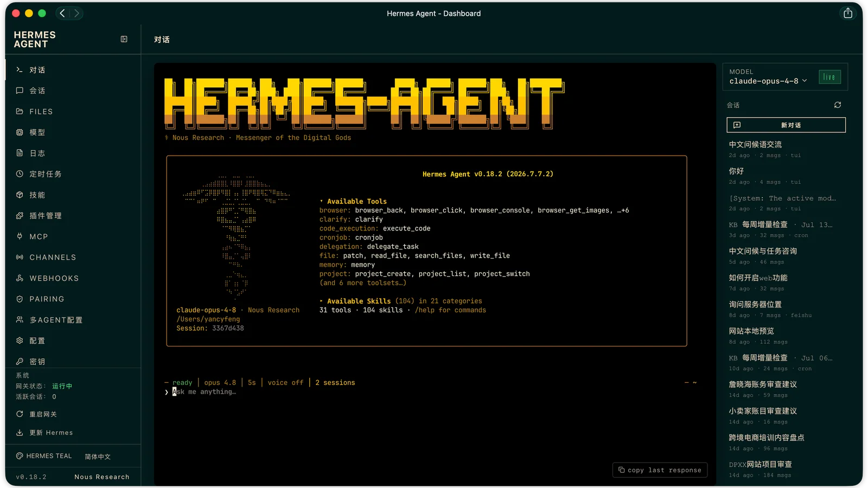Click the 更新 Hermes download icon
Image resolution: width=868 pixels, height=488 pixels.
pos(20,433)
